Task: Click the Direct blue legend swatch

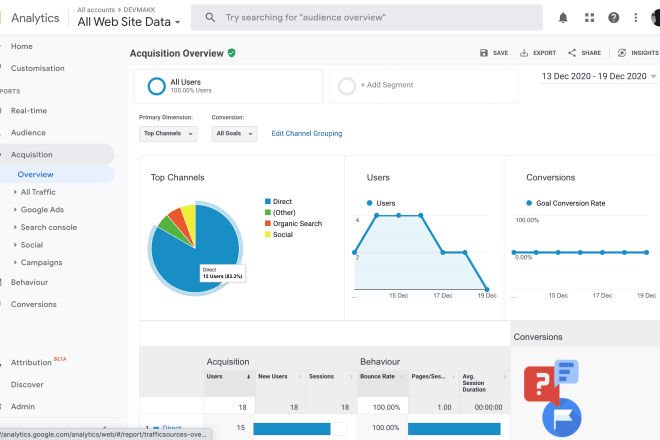Action: tap(268, 201)
